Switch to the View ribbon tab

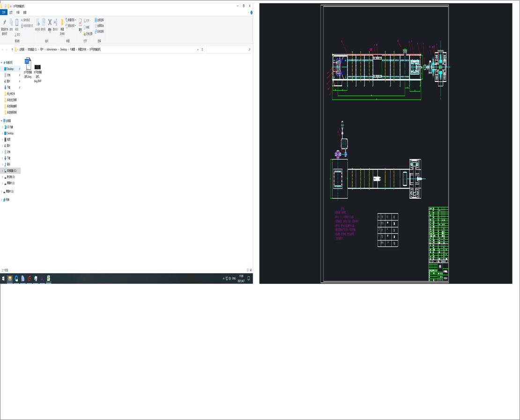tap(25, 13)
